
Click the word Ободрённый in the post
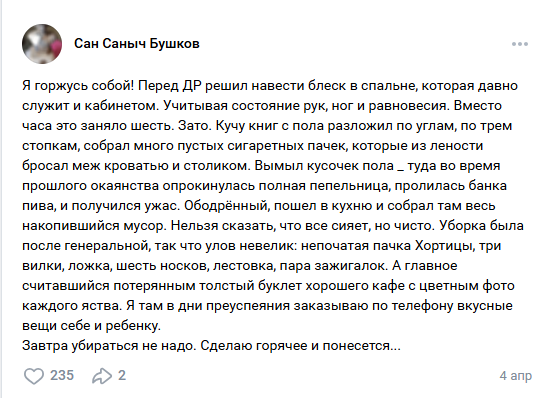(x=226, y=206)
